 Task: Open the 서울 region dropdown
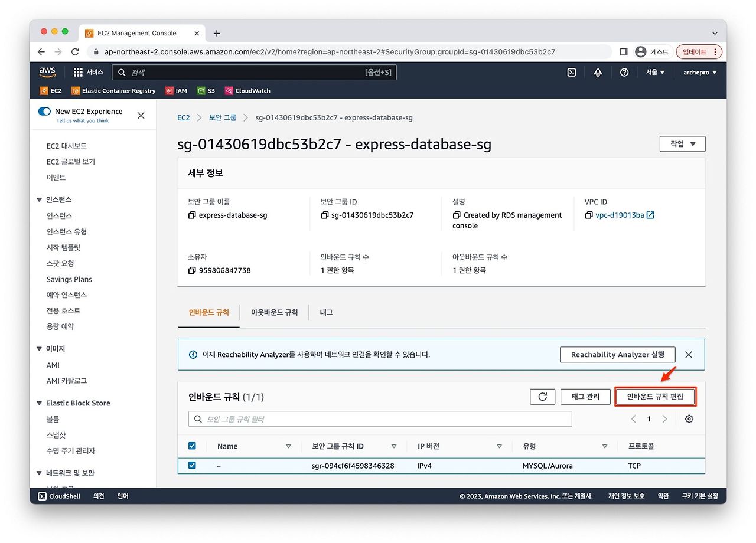click(655, 72)
